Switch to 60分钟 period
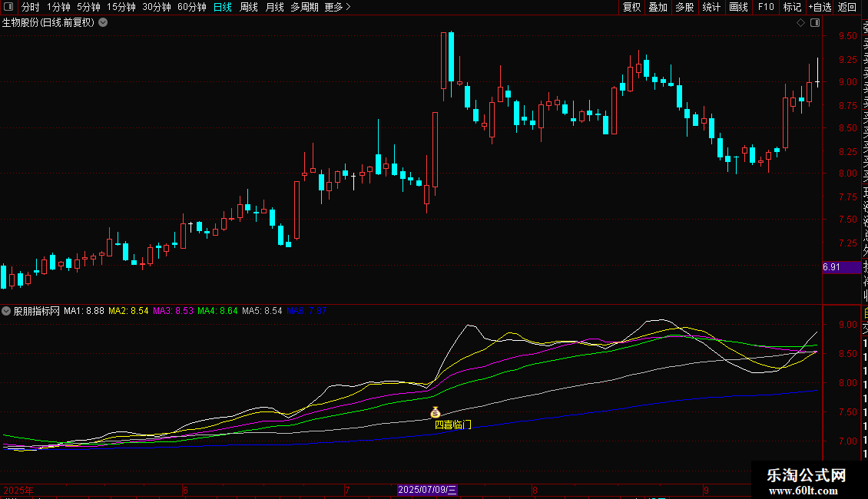 click(x=192, y=7)
